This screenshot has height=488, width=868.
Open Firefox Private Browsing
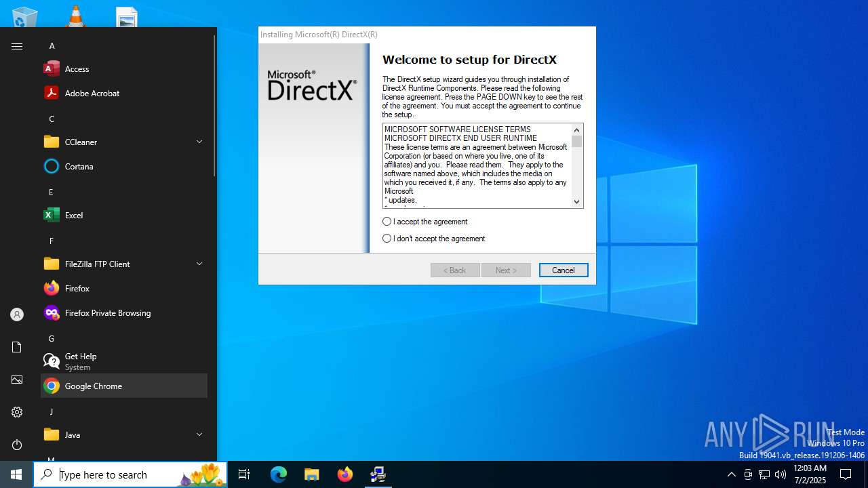(x=124, y=312)
